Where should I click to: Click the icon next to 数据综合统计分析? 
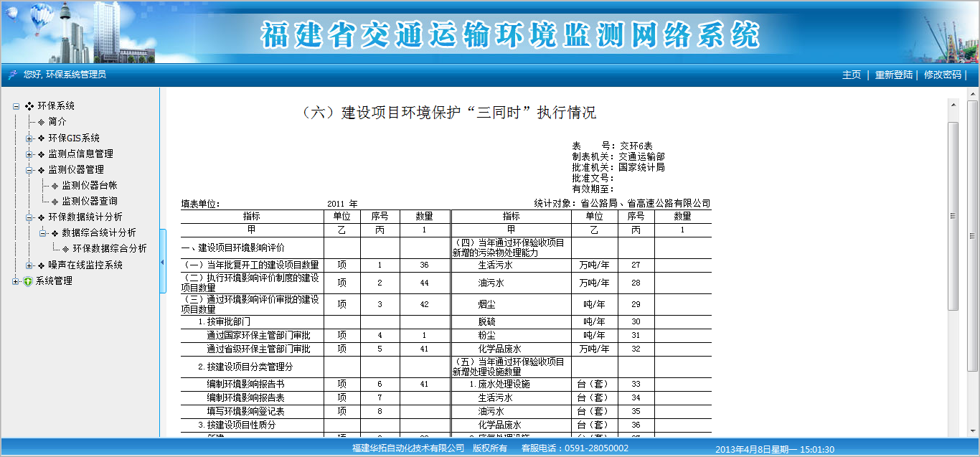[x=55, y=232]
